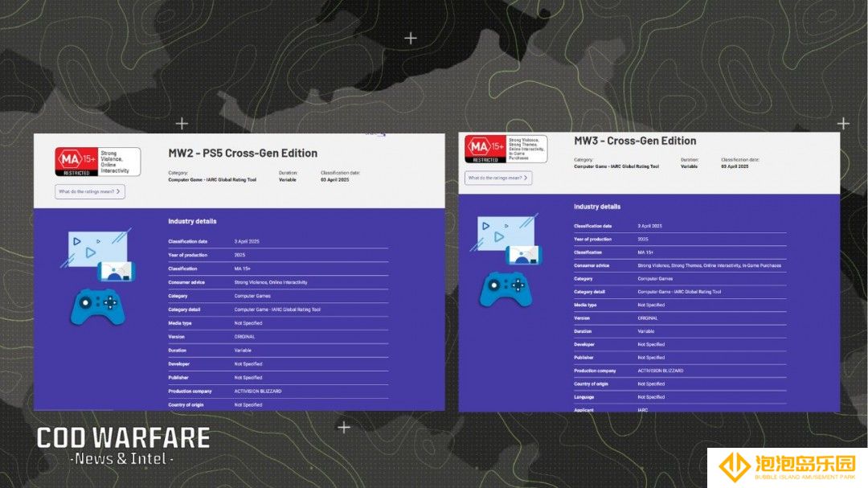Click 'Strong Violence, Online Interactivity' consumer advice in MW2 table
868x488 pixels.
click(x=271, y=282)
